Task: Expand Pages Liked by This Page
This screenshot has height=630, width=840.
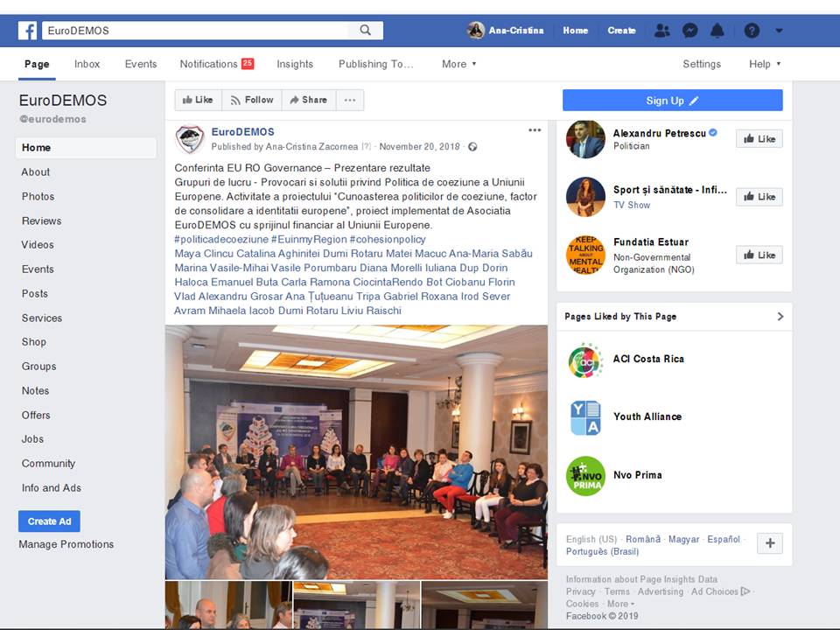Action: click(x=780, y=317)
